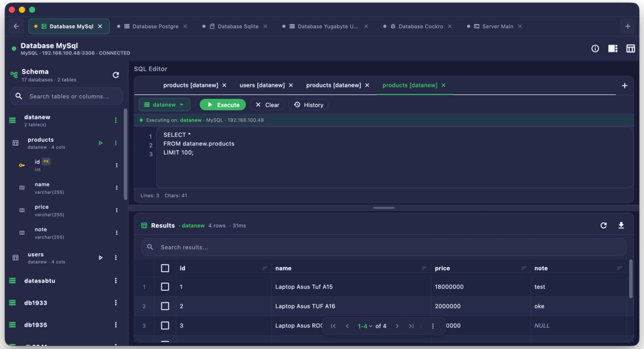Viewport: 644px width, 349px height.
Task: Open options for note column
Action: 117,233
